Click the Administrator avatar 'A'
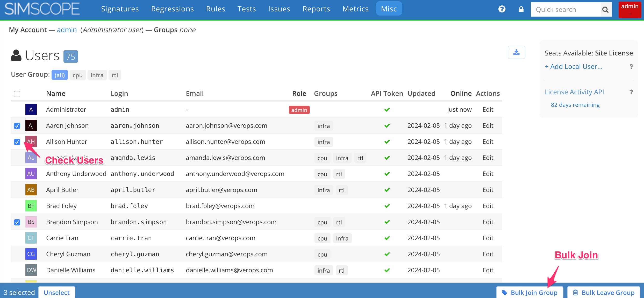The width and height of the screenshot is (644, 298). [x=31, y=109]
